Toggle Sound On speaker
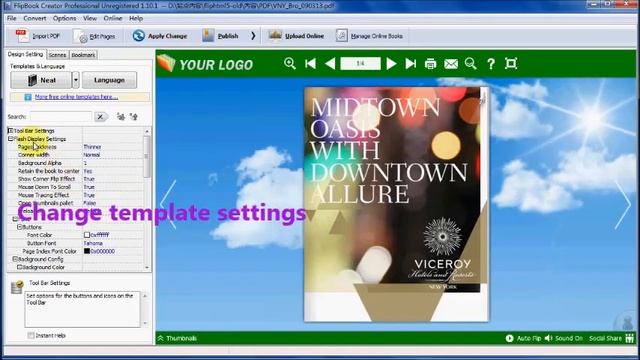This screenshot has width=640, height=360. pyautogui.click(x=564, y=338)
